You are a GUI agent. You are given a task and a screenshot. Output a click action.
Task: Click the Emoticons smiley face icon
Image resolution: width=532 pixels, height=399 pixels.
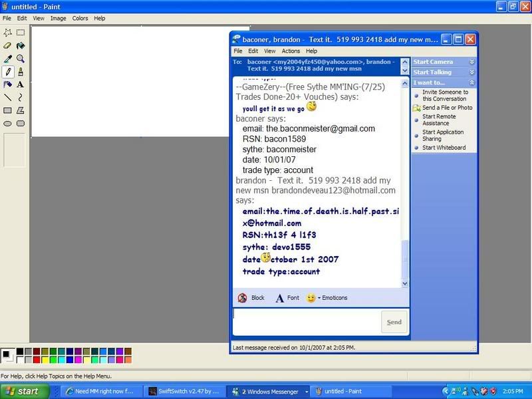311,298
